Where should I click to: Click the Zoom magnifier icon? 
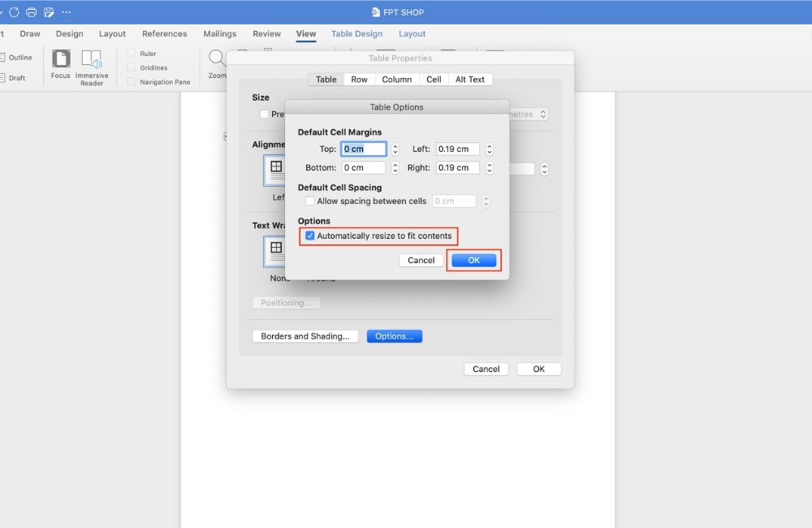pos(216,58)
